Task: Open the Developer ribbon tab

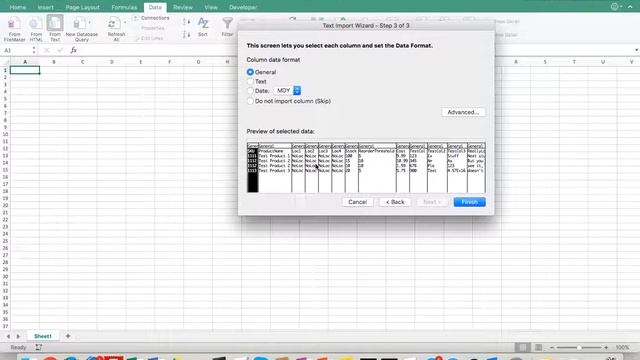Action: [x=243, y=7]
